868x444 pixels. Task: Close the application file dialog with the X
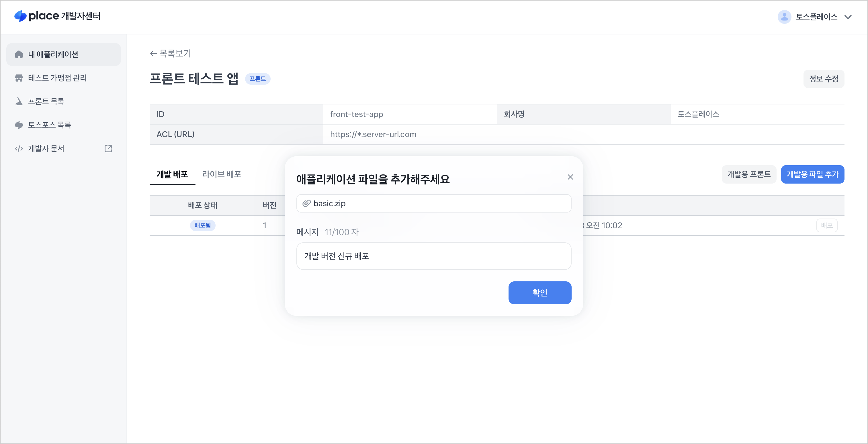pyautogui.click(x=570, y=177)
